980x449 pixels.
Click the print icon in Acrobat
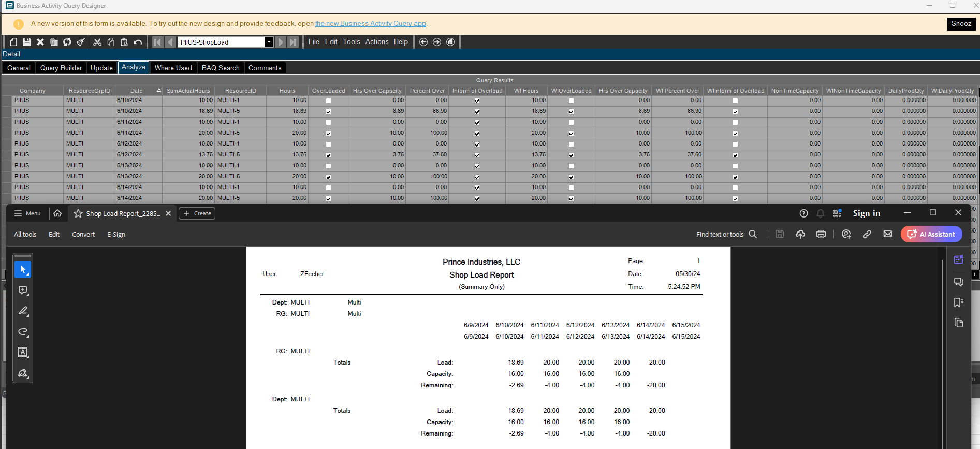click(821, 234)
